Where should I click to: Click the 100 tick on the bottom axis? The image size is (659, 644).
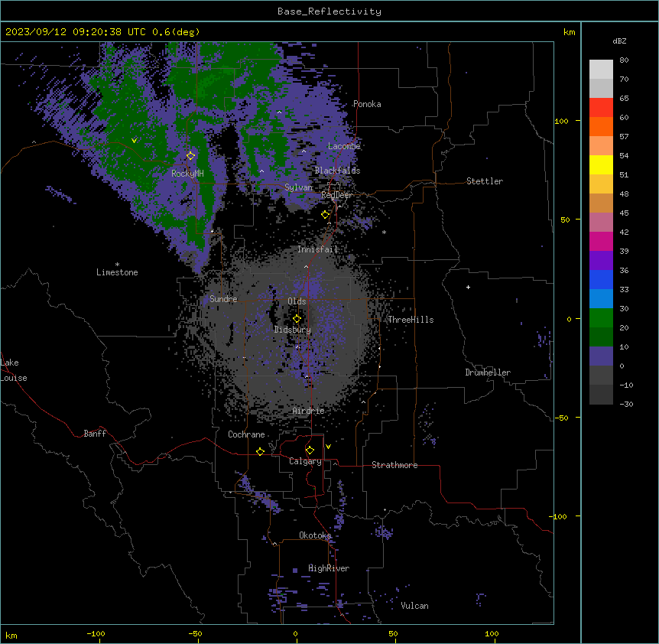pyautogui.click(x=492, y=633)
